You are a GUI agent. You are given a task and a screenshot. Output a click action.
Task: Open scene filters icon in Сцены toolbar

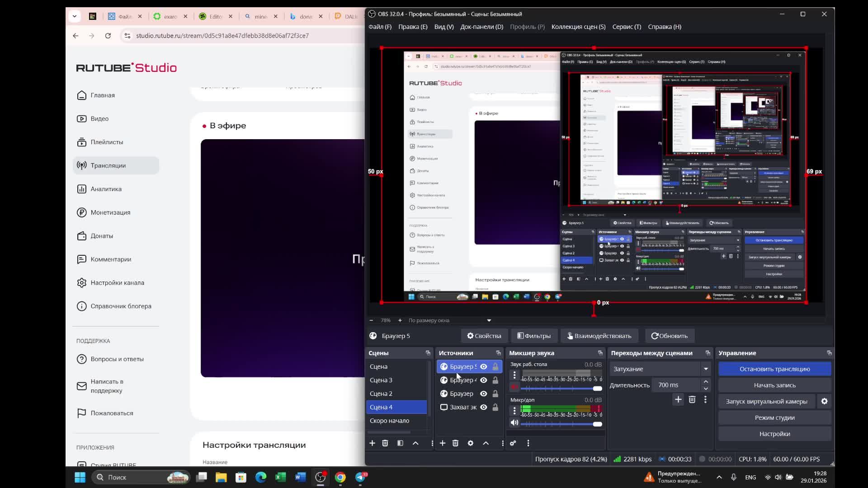pos(400,443)
